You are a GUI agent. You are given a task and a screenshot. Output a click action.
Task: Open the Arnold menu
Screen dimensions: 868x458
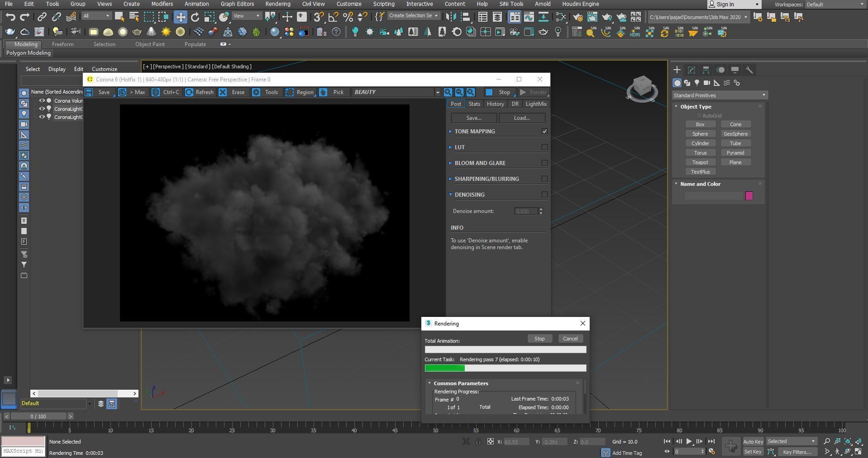[x=543, y=4]
